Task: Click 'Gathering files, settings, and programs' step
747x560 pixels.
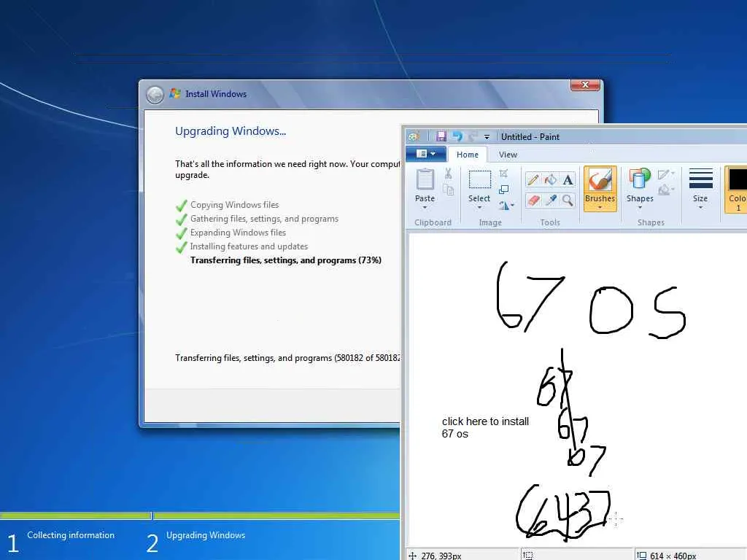Action: [x=264, y=219]
